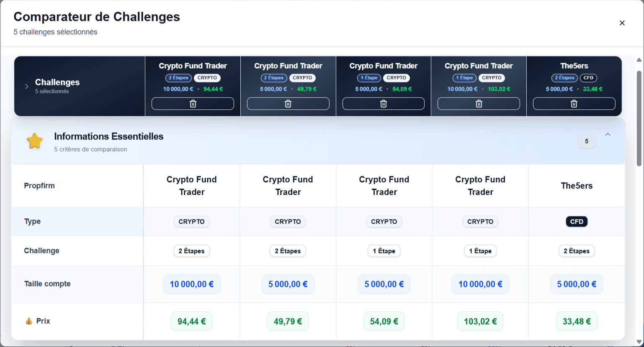Click the gold star icon
This screenshot has width=644, height=347.
[35, 141]
